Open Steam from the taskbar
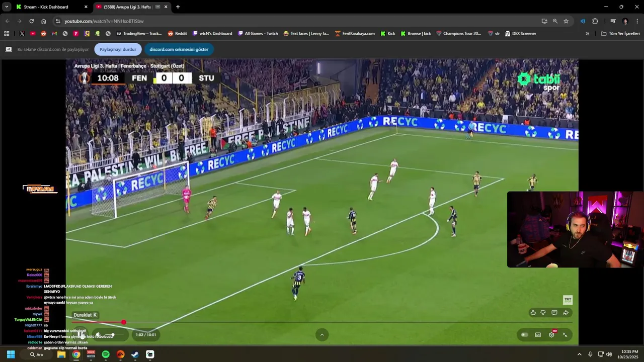 (x=135, y=354)
